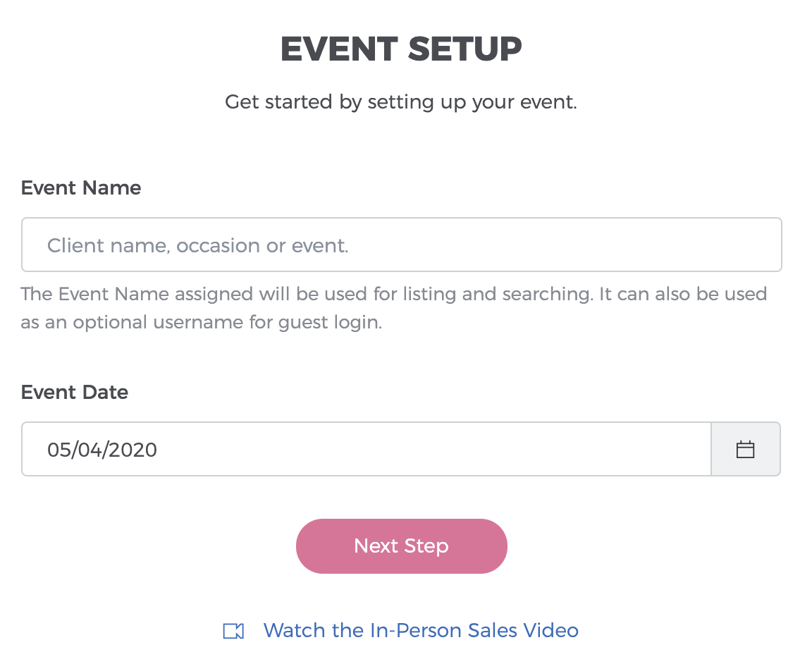Click the word 'In-Person' in link
Image resolution: width=812 pixels, height=671 pixels.
click(x=417, y=631)
